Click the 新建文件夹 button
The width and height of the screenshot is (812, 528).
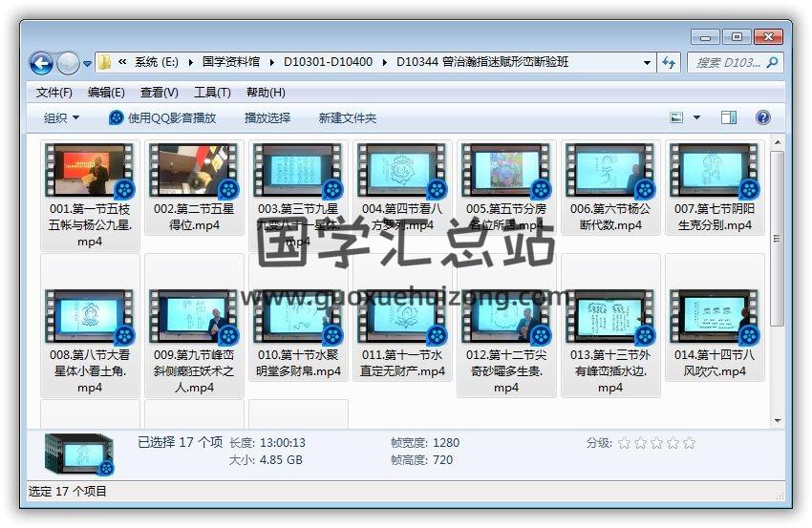click(348, 117)
